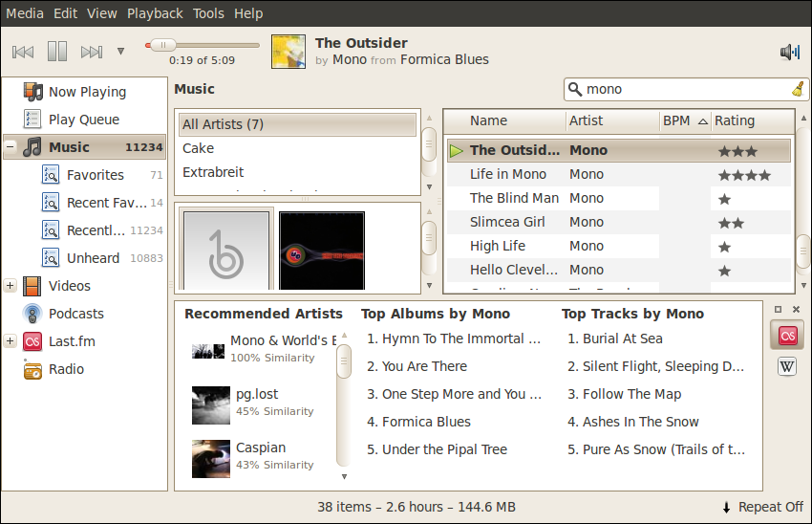Set the rating for Slimcea Girl
The width and height of the screenshot is (812, 524).
click(x=731, y=224)
